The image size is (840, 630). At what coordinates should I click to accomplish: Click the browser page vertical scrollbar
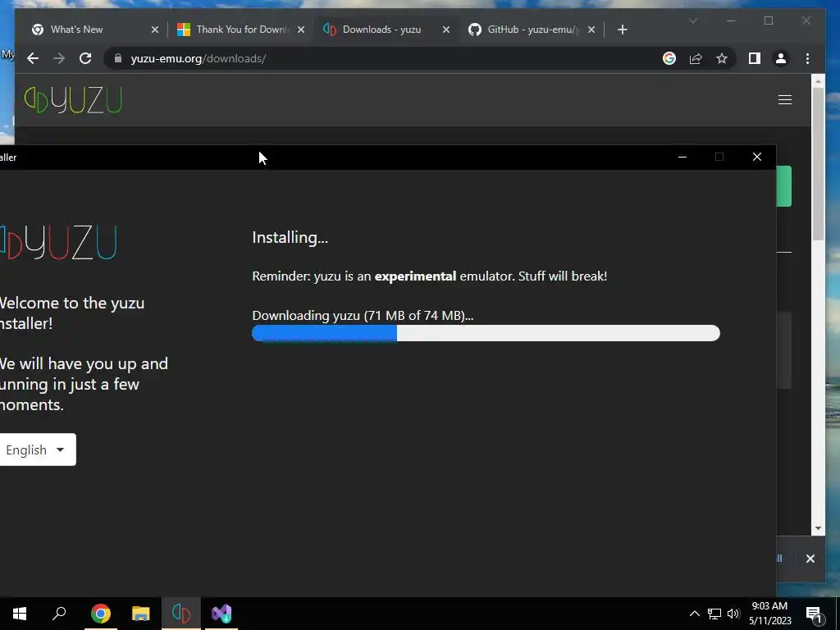click(x=818, y=163)
